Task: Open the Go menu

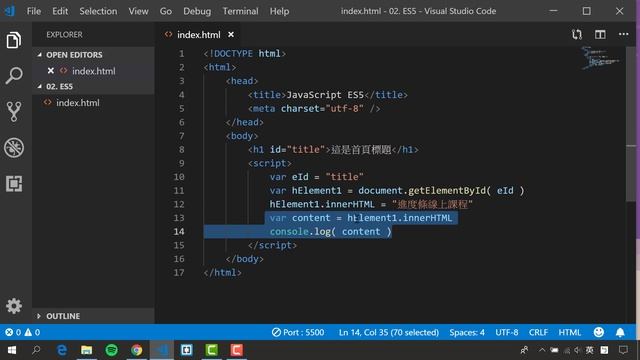Action: coord(166,11)
